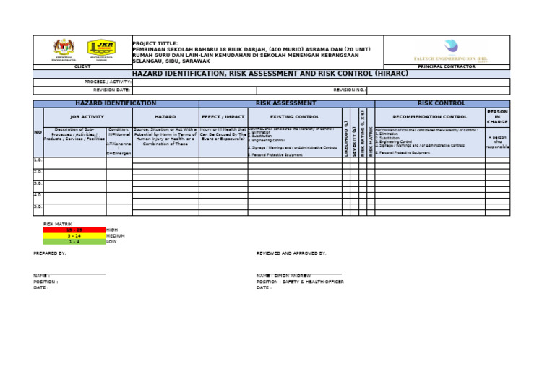
Task: Select the green 1 - 4 risk swatch
Action: pos(74,242)
